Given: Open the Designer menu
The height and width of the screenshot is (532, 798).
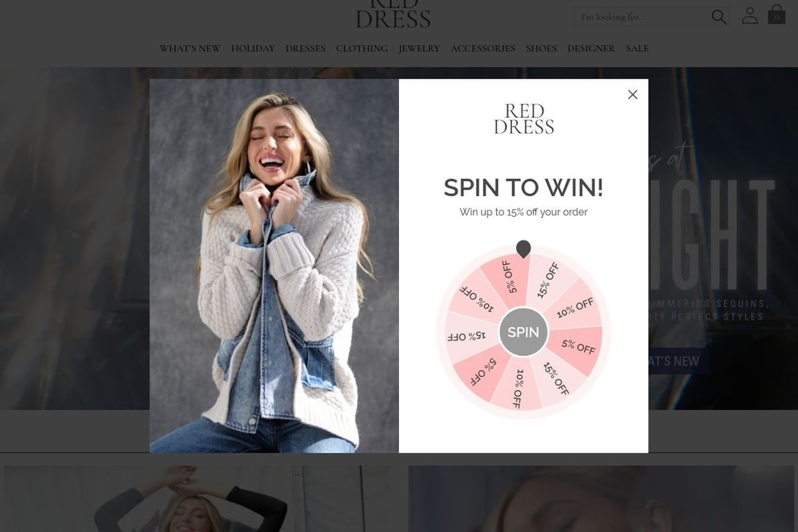Looking at the screenshot, I should click(592, 48).
